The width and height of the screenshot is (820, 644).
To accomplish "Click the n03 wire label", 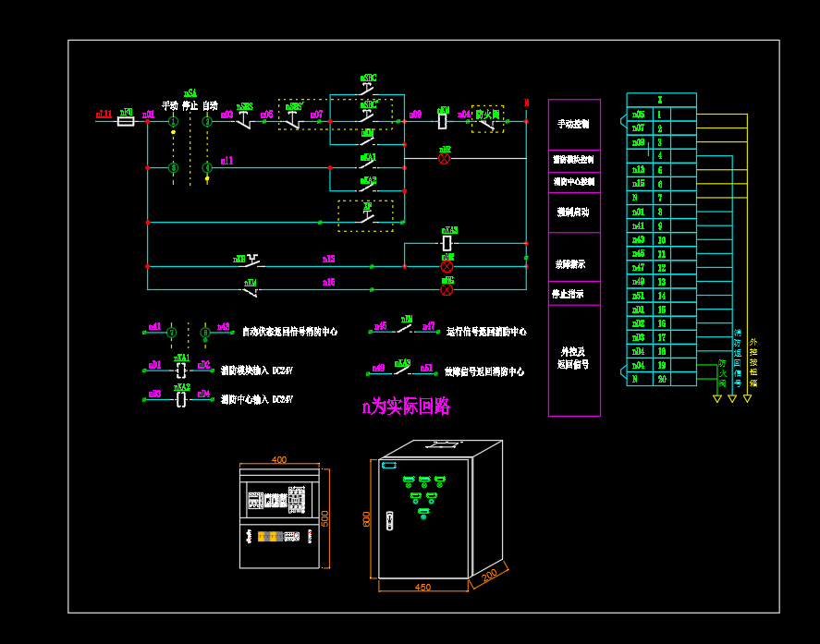I will click(x=227, y=114).
